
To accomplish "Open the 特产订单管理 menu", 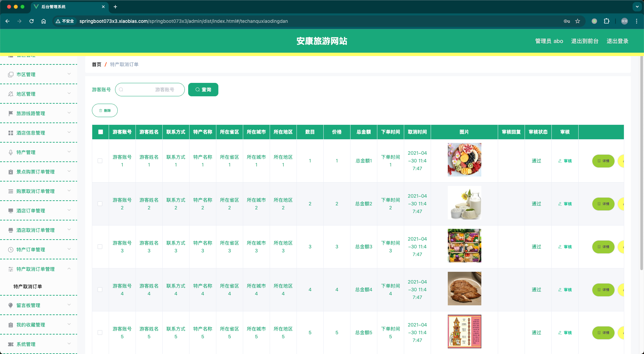I will click(x=39, y=250).
